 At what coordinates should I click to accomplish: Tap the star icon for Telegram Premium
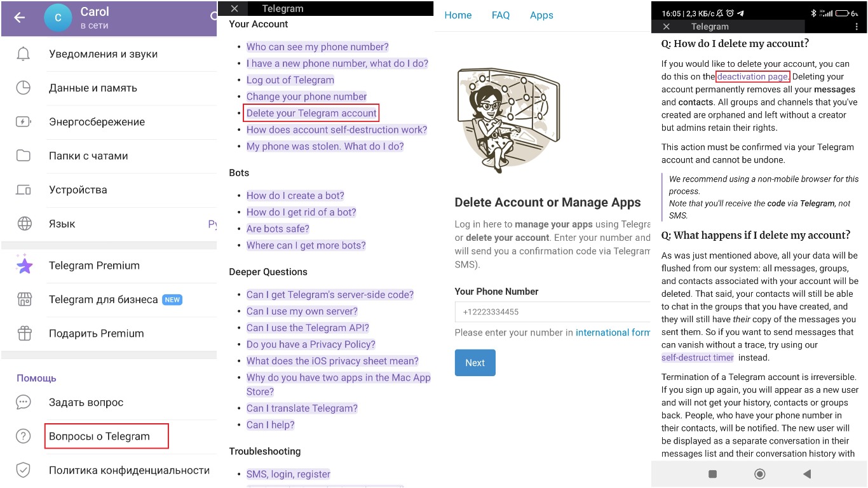(24, 266)
